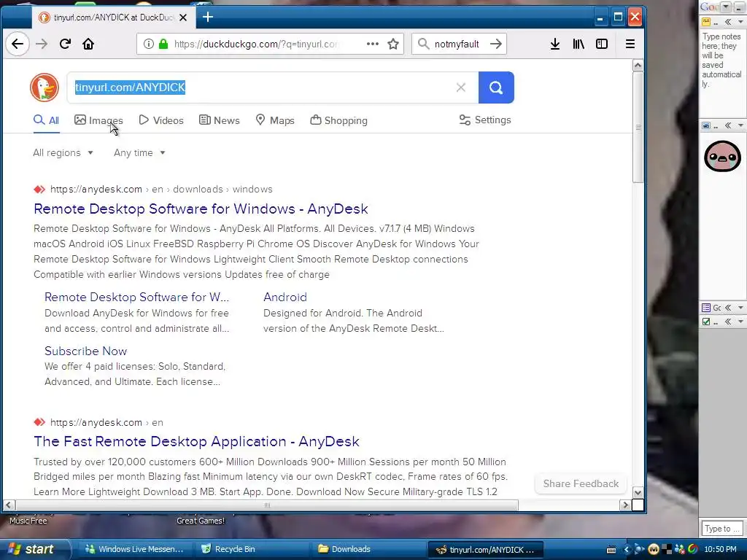Image resolution: width=747 pixels, height=560 pixels.
Task: Open Windows Live Messenger from taskbar
Action: pyautogui.click(x=133, y=550)
